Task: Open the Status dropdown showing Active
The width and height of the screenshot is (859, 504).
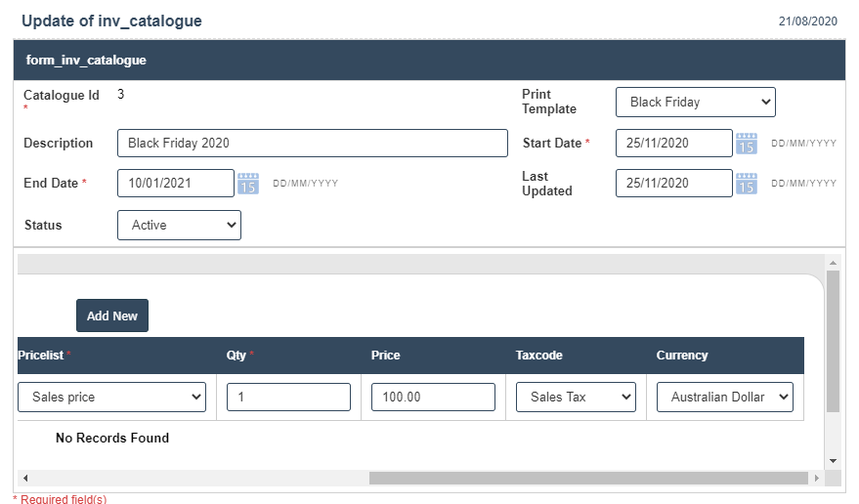Action: point(179,225)
